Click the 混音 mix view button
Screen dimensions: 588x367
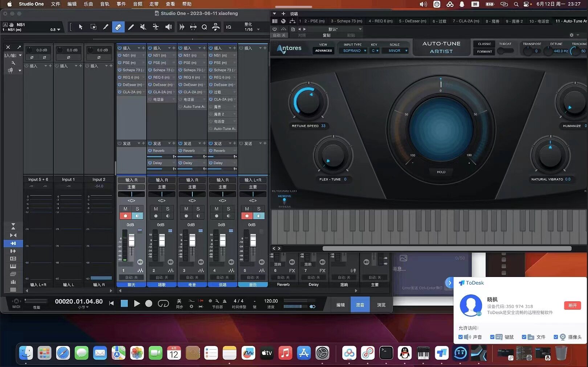coord(360,305)
